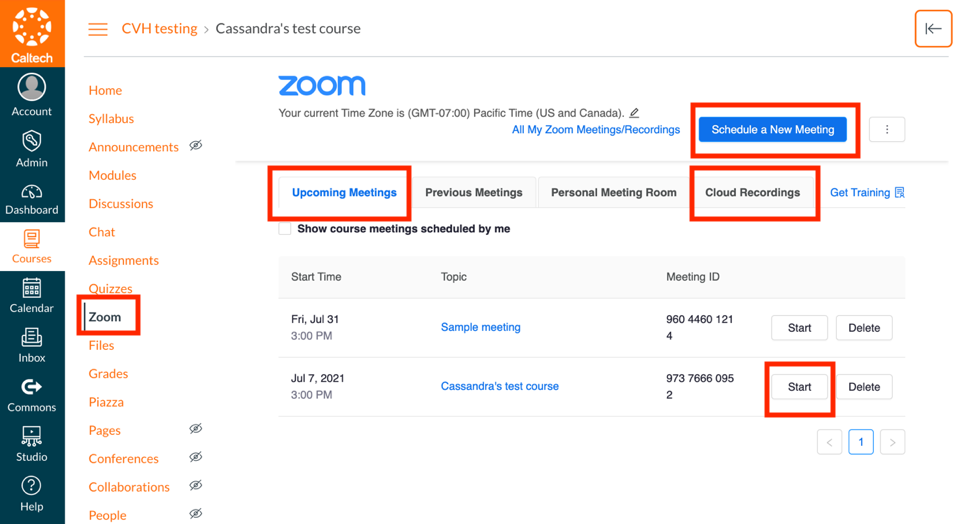
Task: Switch to the Previous Meetings tab
Action: pos(474,193)
